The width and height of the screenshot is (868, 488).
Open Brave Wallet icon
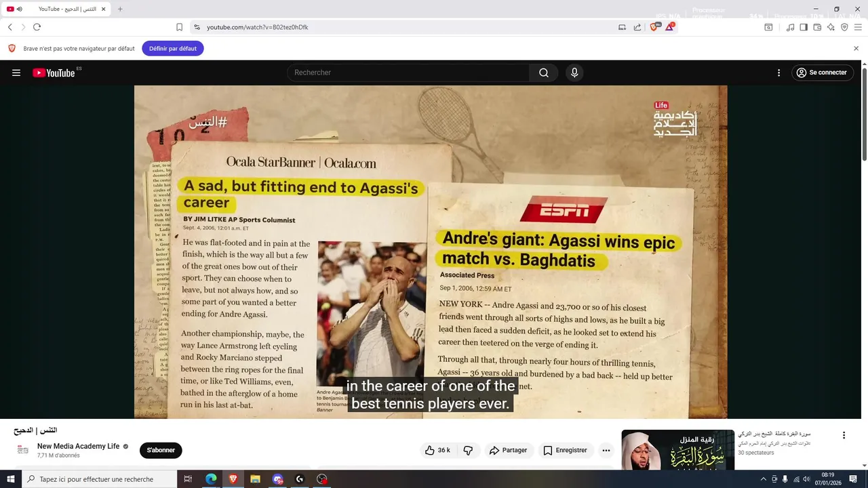(817, 27)
